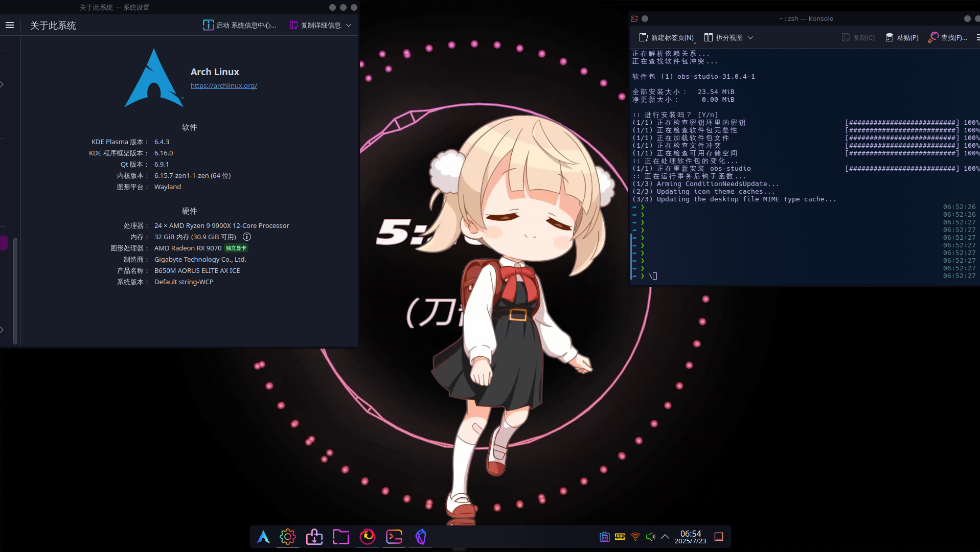Mute audio via the volume tray icon
The image size is (980, 552).
click(x=650, y=537)
